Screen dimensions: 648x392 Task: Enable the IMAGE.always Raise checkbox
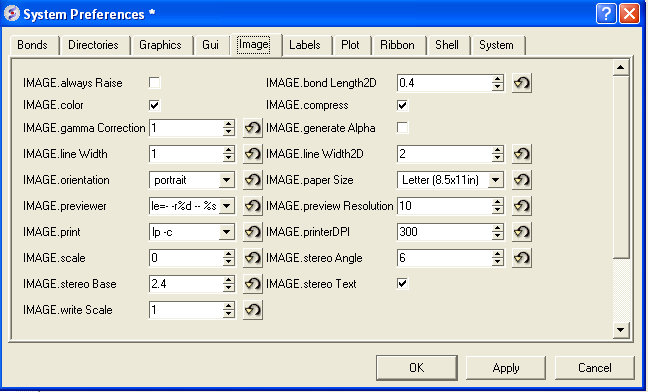point(155,83)
